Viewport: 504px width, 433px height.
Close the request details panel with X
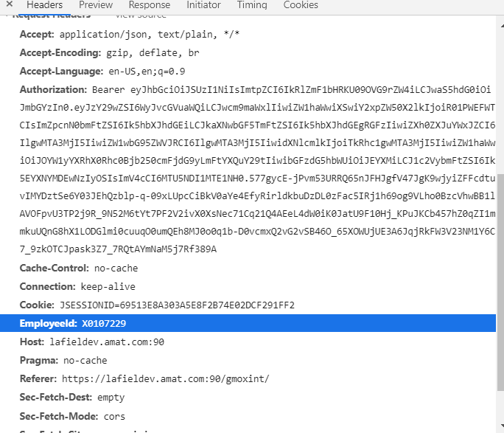tap(9, 5)
